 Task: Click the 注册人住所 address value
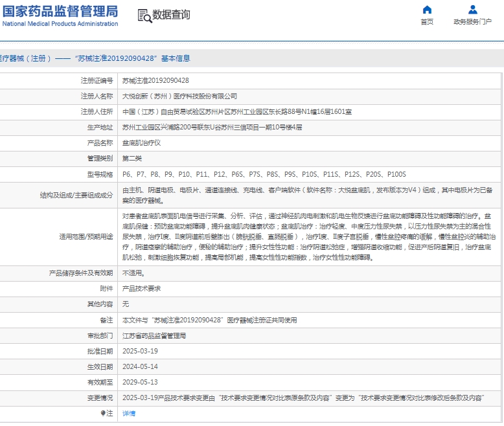(x=237, y=112)
